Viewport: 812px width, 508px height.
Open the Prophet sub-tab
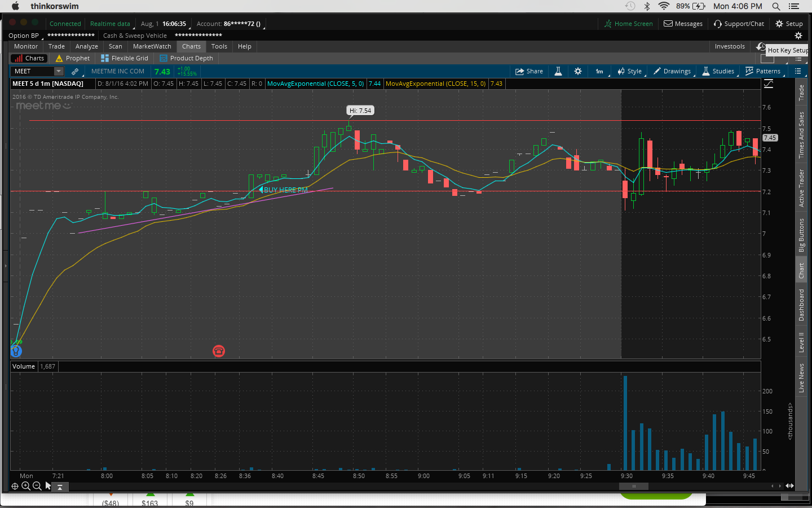point(73,58)
